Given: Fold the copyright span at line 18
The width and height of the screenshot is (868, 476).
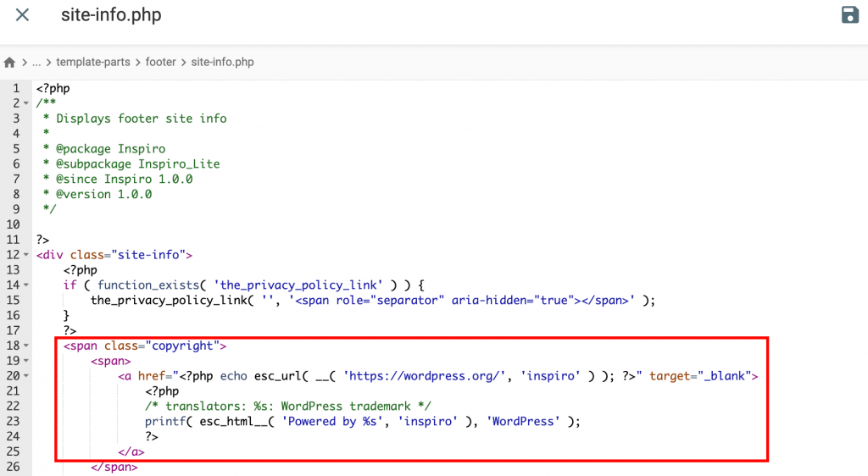Looking at the screenshot, I should tap(26, 346).
